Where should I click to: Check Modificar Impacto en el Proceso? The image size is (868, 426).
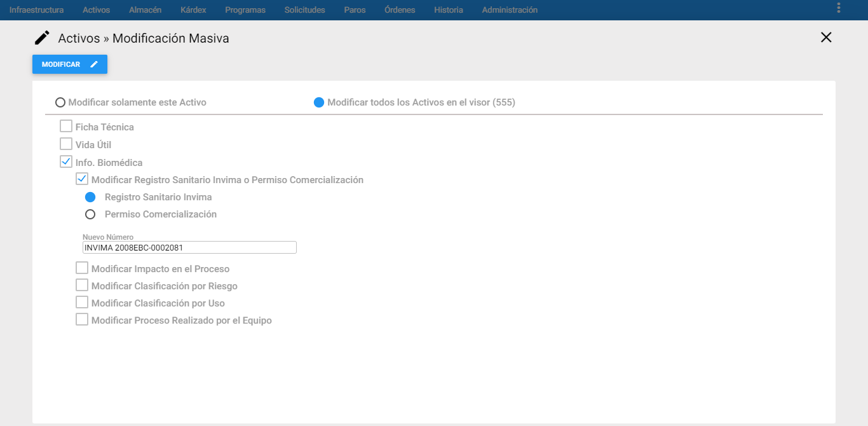point(81,268)
